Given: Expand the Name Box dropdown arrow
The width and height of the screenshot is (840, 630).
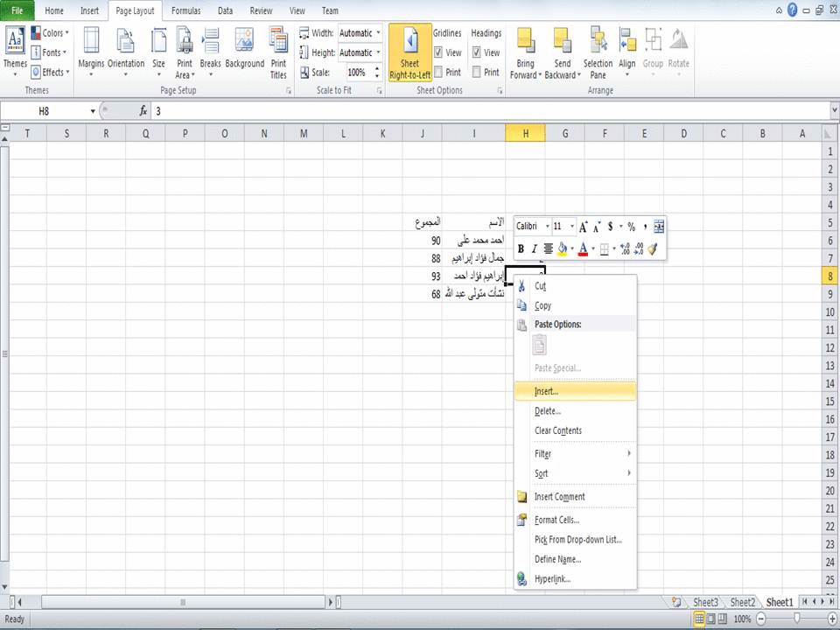Looking at the screenshot, I should tap(92, 111).
